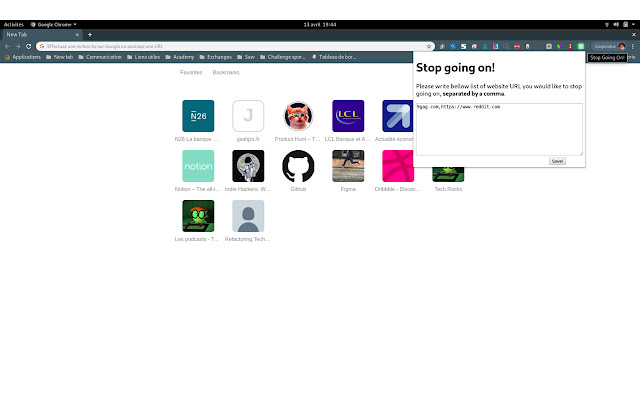Click the Suspendue profile button
This screenshot has width=640, height=400.
point(610,47)
